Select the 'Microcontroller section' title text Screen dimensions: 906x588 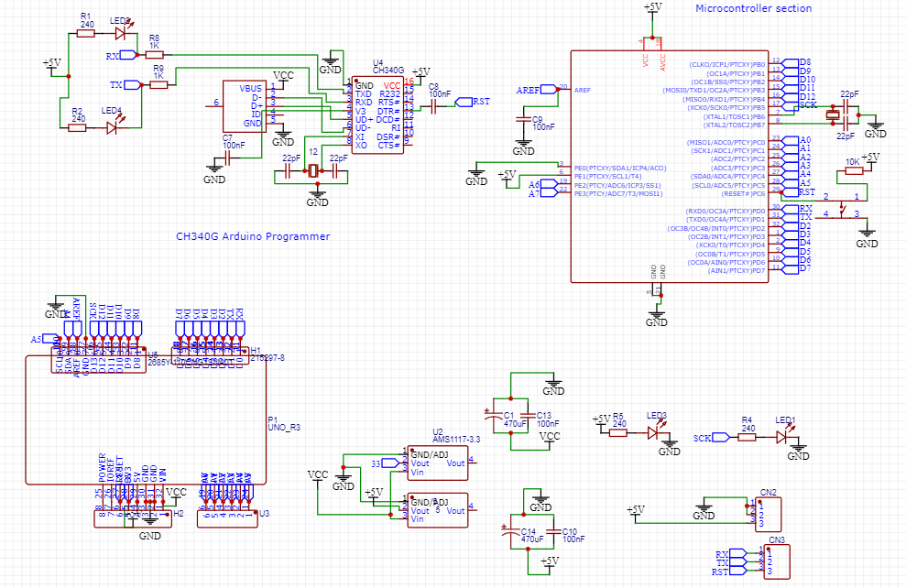pos(753,8)
